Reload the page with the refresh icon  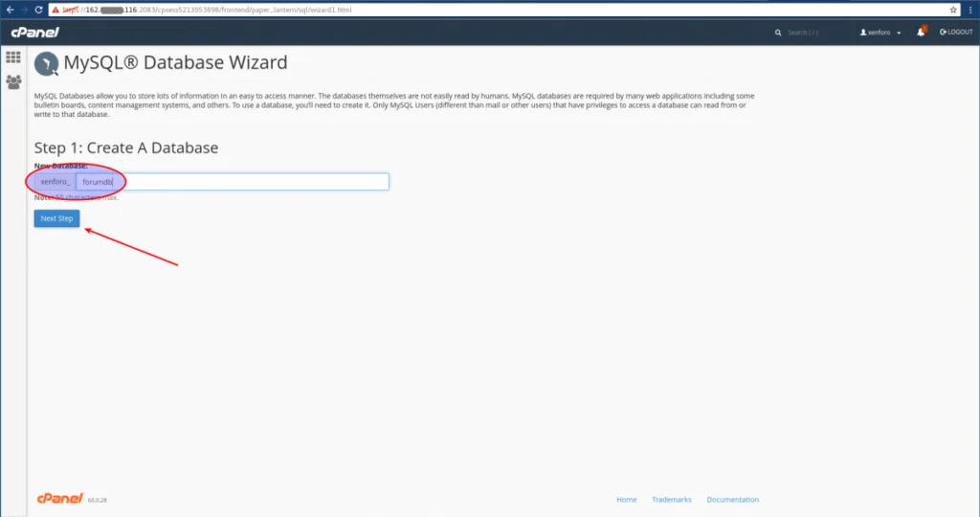38,10
